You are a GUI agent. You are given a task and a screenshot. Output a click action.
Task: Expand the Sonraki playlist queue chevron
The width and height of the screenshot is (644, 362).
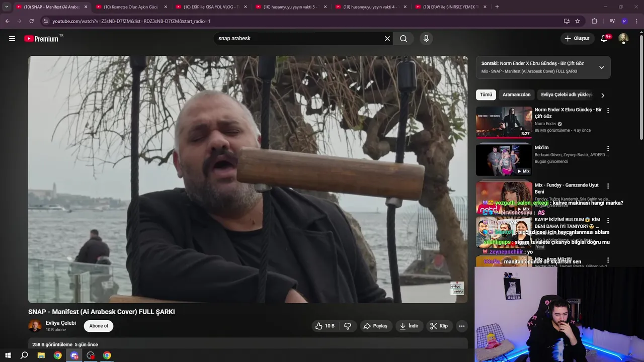601,67
